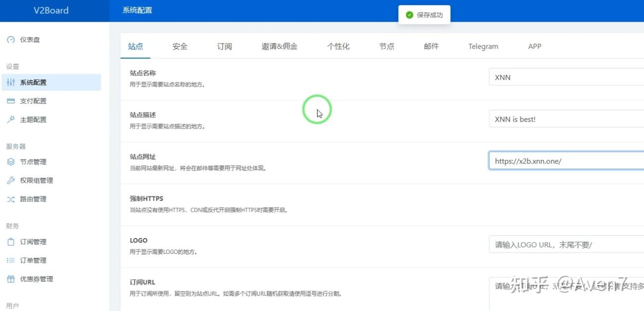Open 路由管理 route management
This screenshot has width=644, height=311.
(33, 199)
